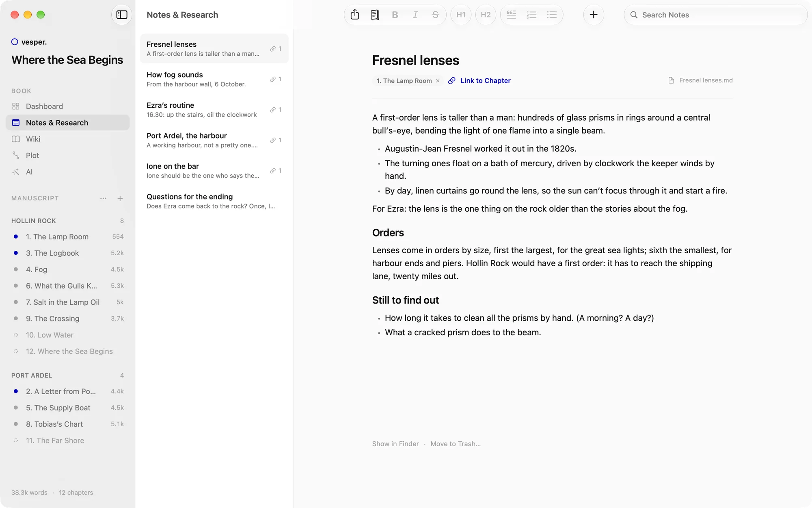The height and width of the screenshot is (508, 812).
Task: Remove the '1. The Lamp Room' chapter tag
Action: pos(438,81)
